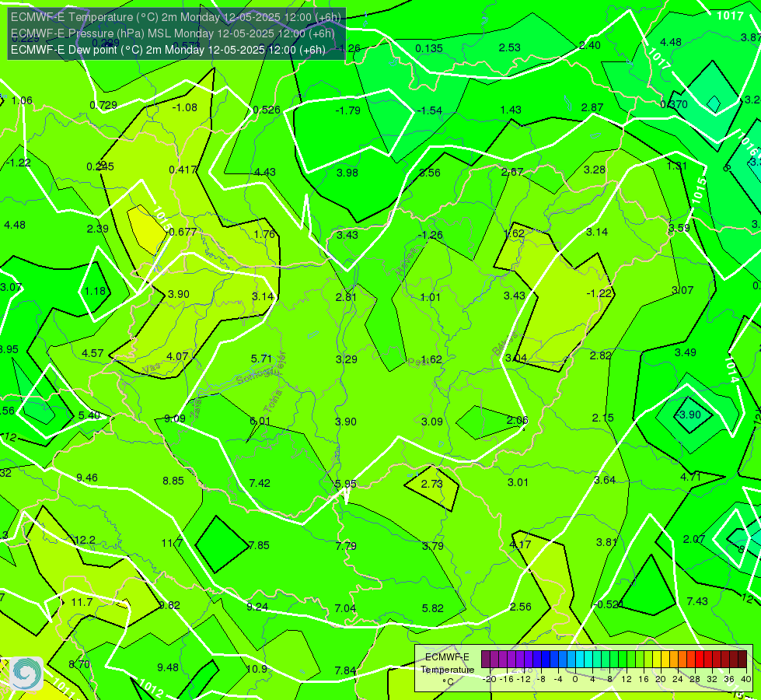Click the dew point value 3.98
The width and height of the screenshot is (761, 700).
[x=347, y=173]
